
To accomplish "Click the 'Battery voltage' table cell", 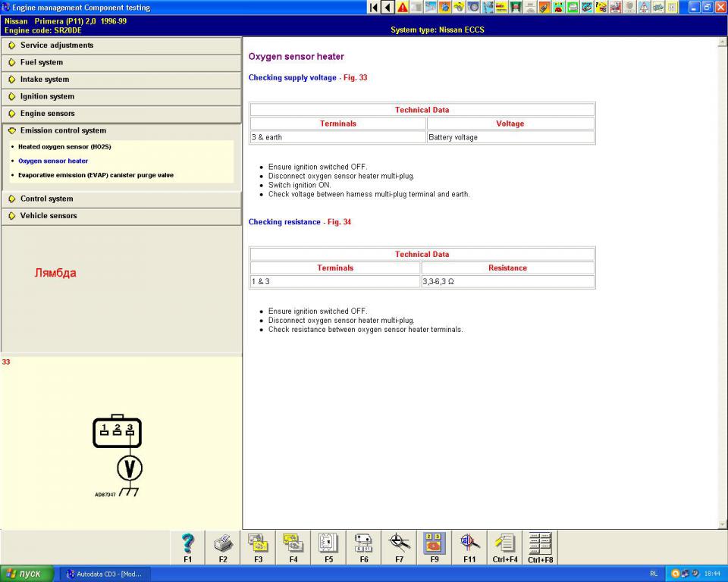I will (x=510, y=137).
